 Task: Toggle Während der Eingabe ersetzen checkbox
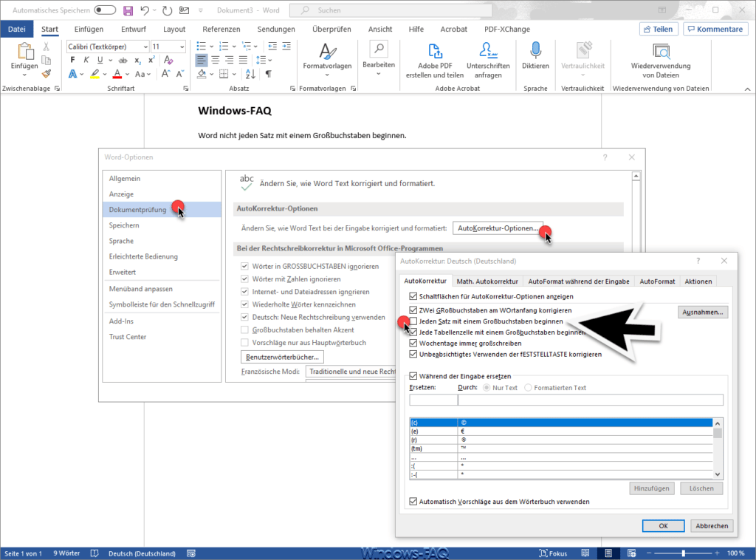[413, 376]
